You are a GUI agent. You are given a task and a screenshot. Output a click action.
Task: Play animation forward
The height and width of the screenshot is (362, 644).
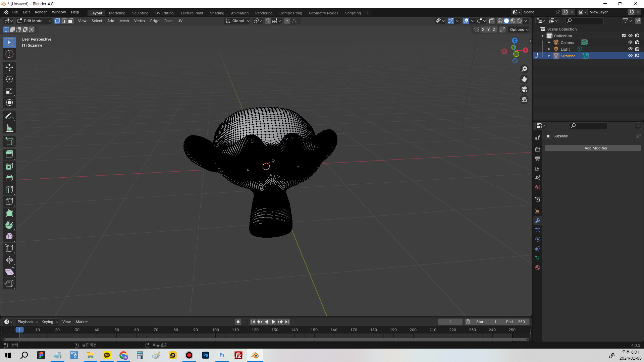[273, 322]
